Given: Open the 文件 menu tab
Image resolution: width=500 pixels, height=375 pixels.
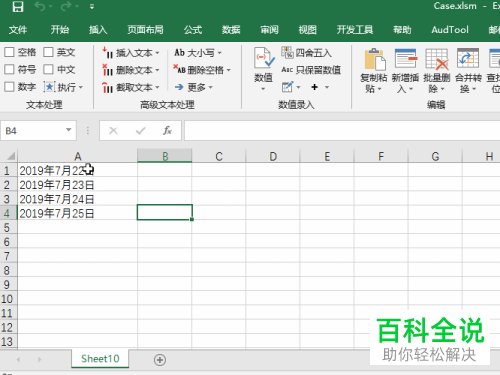Looking at the screenshot, I should [x=18, y=30].
